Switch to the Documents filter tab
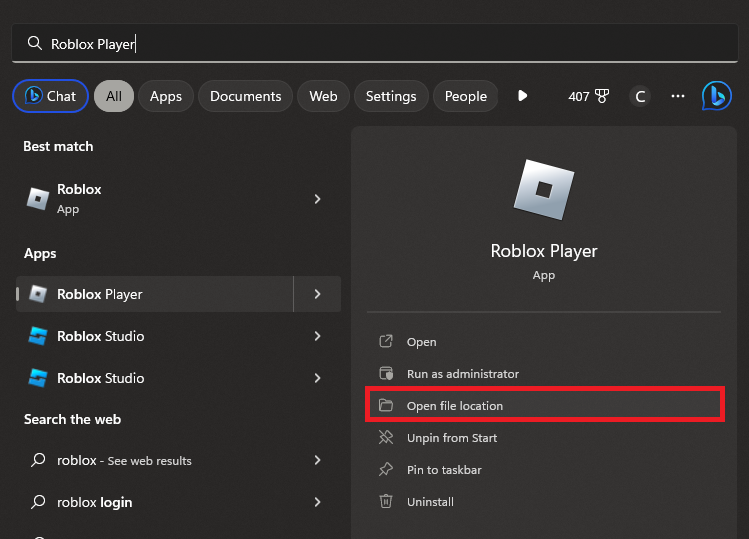Screen dimensions: 749x539 (x=245, y=96)
